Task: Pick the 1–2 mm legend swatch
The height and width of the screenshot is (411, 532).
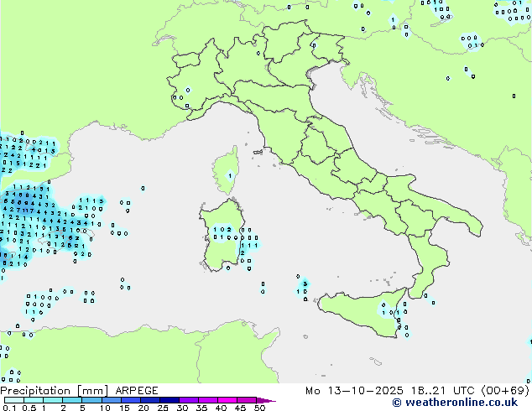Action: (53, 400)
